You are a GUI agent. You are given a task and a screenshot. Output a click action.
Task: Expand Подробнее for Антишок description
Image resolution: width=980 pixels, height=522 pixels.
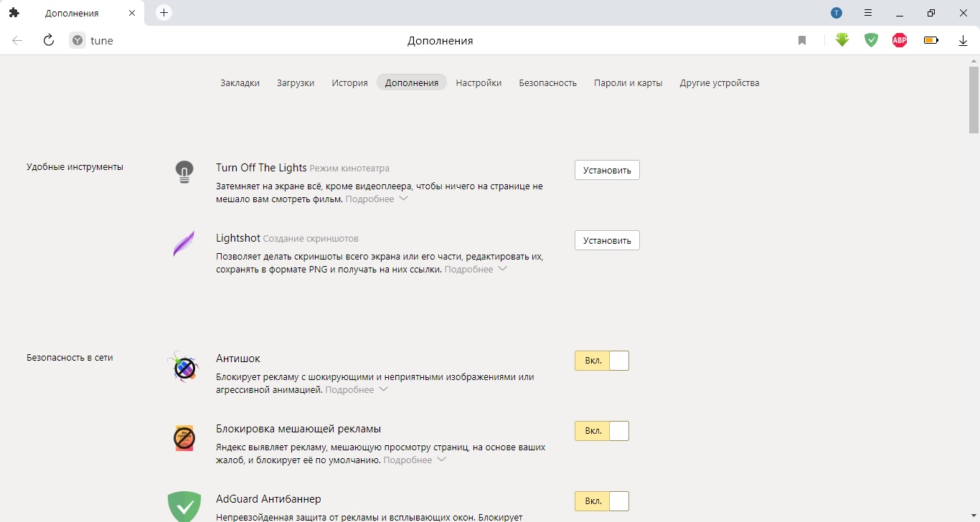(x=357, y=390)
